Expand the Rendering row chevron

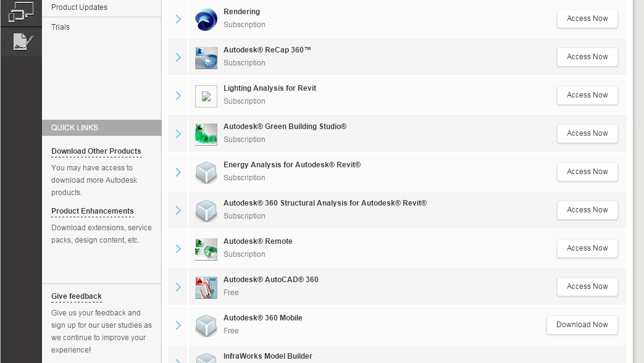coord(178,19)
